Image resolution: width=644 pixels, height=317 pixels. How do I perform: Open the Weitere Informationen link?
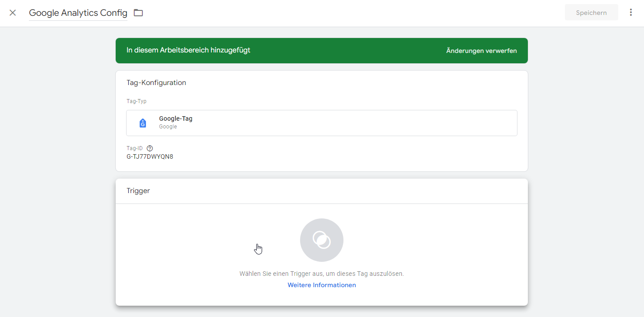pyautogui.click(x=321, y=285)
